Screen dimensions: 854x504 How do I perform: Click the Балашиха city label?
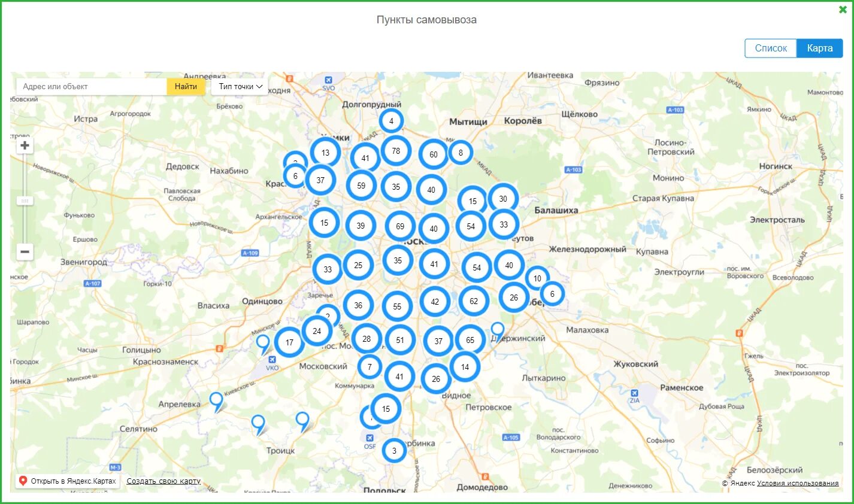click(x=556, y=211)
